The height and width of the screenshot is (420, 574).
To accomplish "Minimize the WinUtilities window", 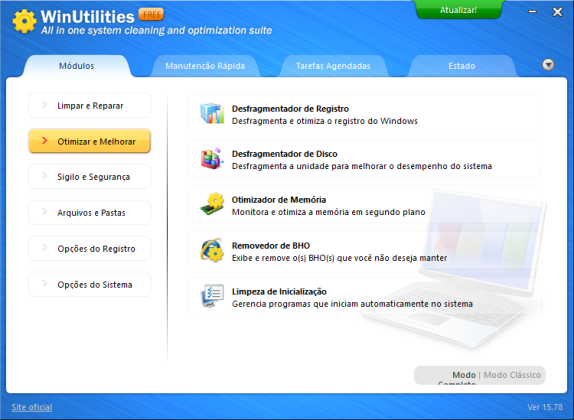I will pyautogui.click(x=533, y=12).
